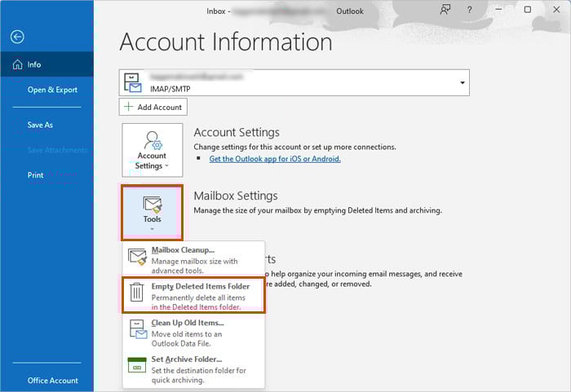This screenshot has height=392, width=571.
Task: Click the Mailbox Cleanup envelope icon
Action: (137, 257)
